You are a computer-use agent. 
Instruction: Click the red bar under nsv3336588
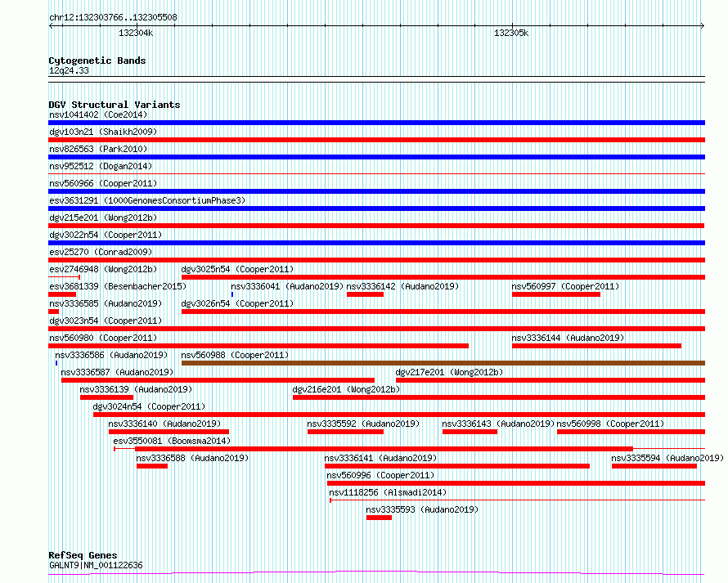pos(152,466)
